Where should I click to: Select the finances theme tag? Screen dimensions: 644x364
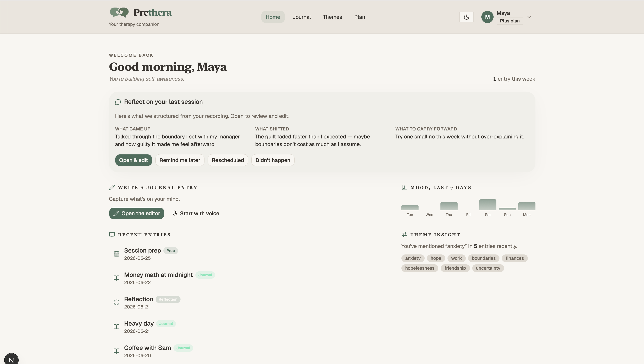coord(515,258)
